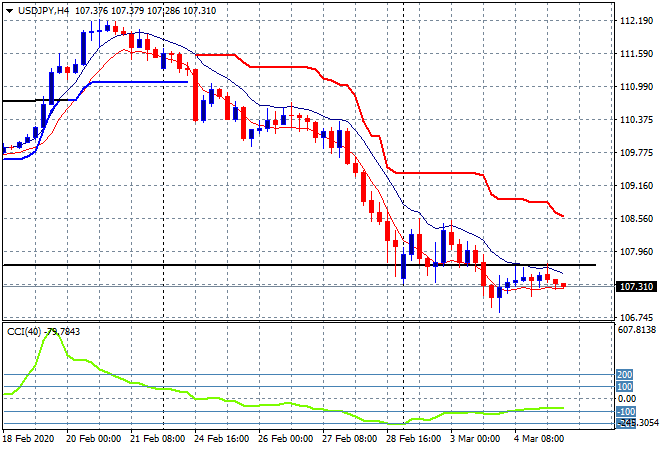Viewport: 660px width, 450px height.
Task: Click the USDJPY,H4 chart title
Action: (x=43, y=11)
